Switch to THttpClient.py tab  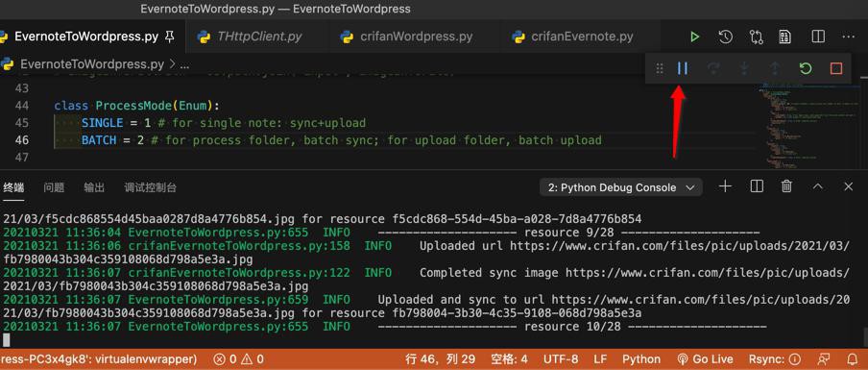[249, 37]
